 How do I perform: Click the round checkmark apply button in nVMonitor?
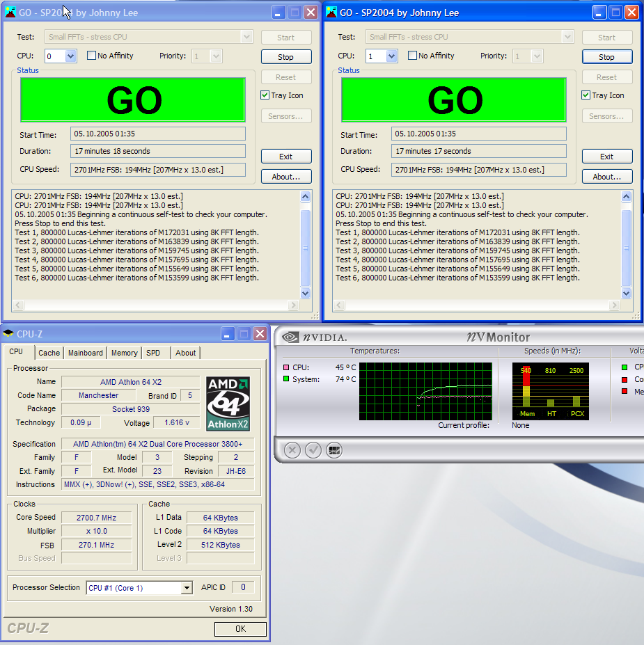coord(313,450)
